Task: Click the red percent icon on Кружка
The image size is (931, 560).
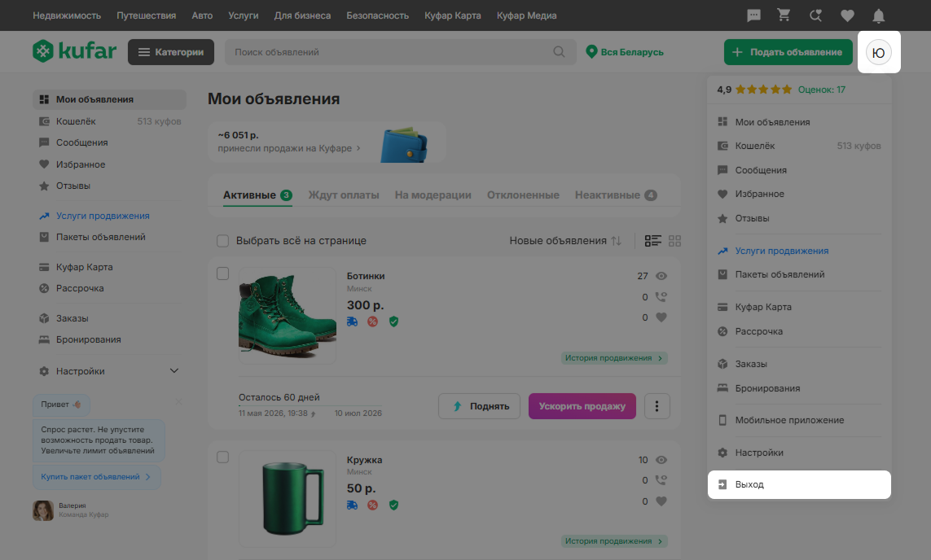Action: pos(372,505)
